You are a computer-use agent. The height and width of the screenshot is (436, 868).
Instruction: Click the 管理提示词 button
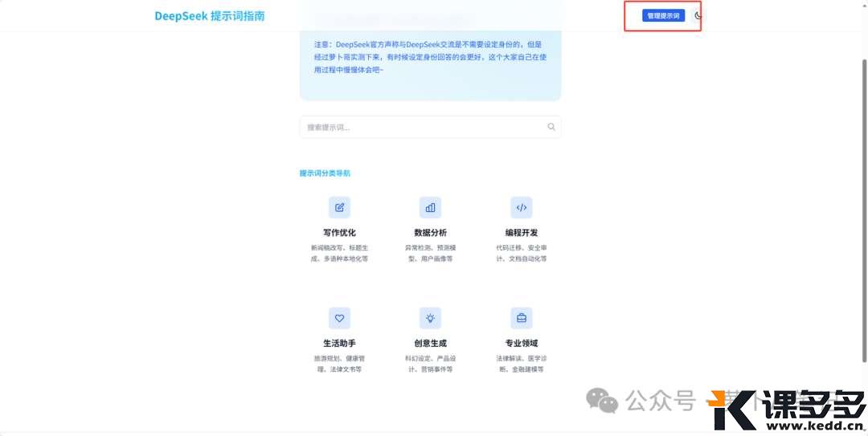(x=663, y=15)
